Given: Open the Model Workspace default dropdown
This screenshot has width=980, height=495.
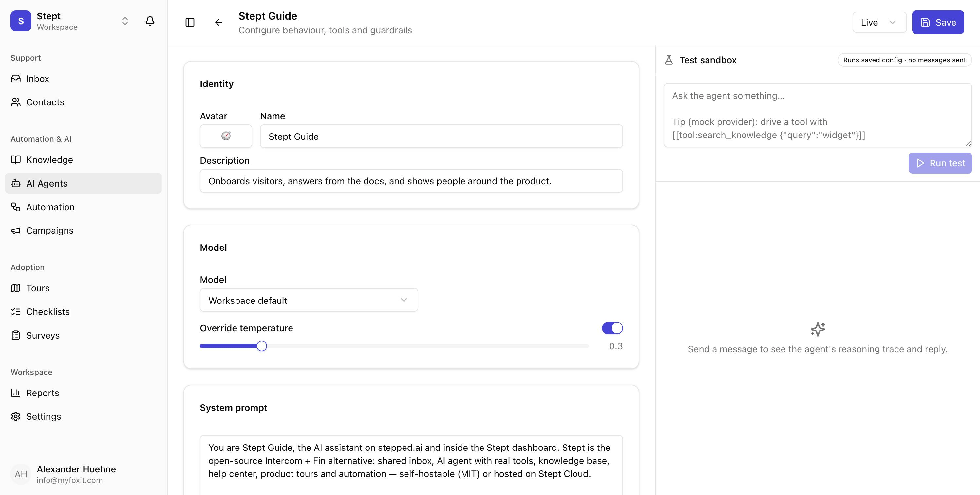Looking at the screenshot, I should (309, 300).
